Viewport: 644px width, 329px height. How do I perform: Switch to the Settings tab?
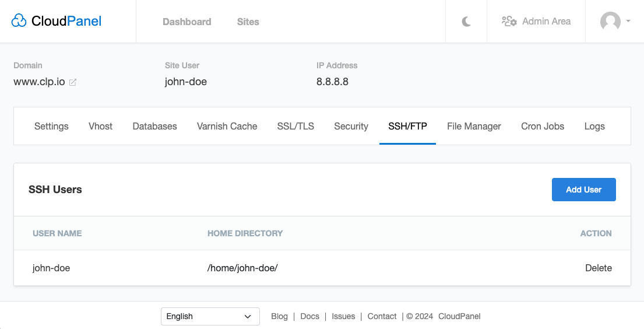coord(51,126)
